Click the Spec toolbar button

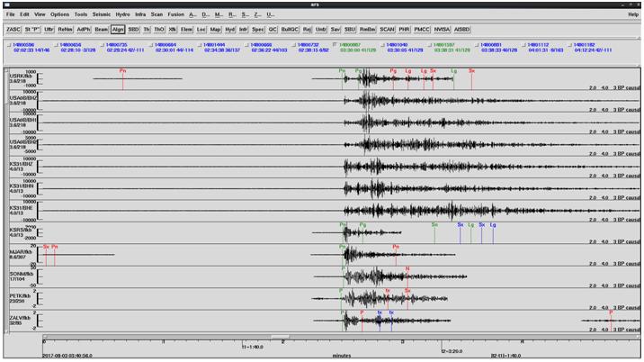259,29
